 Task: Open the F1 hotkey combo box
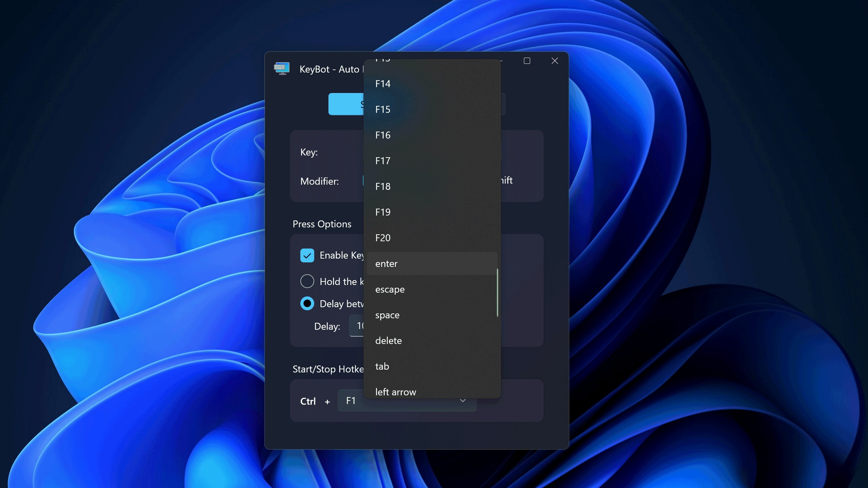coord(351,401)
